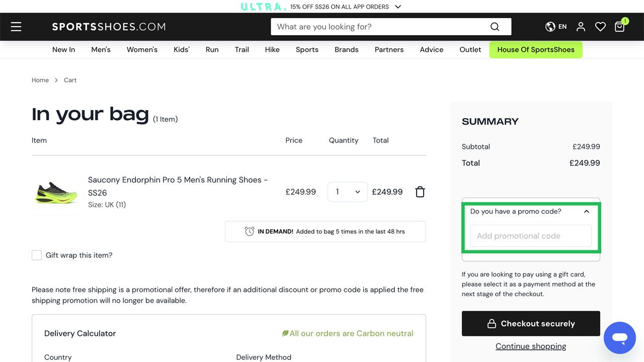Open the Outlet section
The image size is (644, 362).
point(470,49)
